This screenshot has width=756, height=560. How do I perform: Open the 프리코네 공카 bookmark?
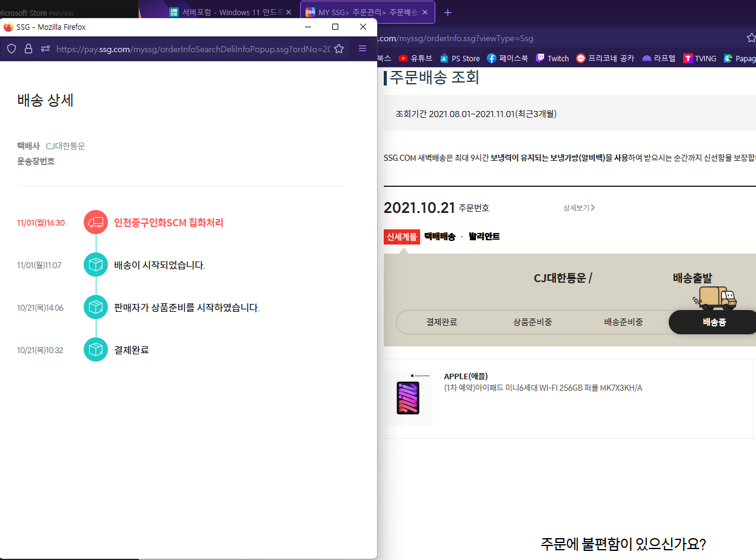[605, 58]
